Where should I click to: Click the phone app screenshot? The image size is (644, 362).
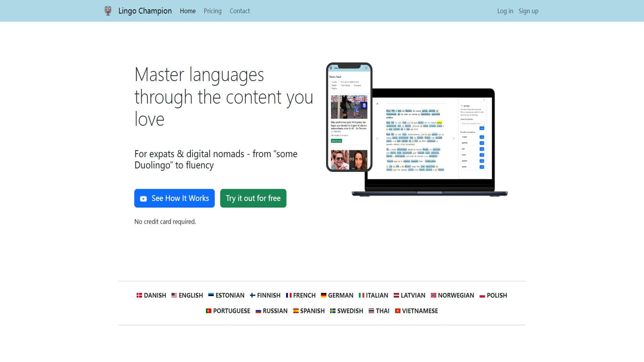349,117
